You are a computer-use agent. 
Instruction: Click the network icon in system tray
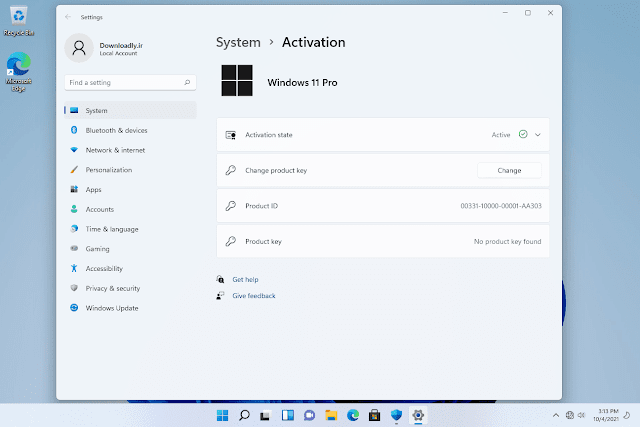[570, 415]
